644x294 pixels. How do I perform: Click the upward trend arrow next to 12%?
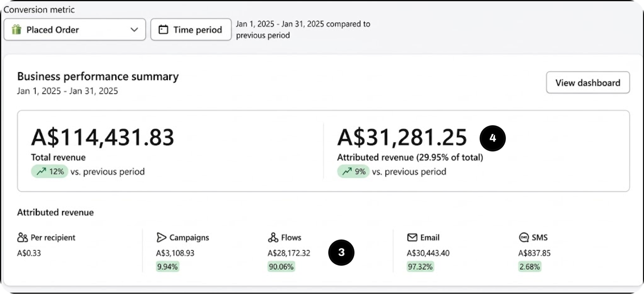pos(41,172)
